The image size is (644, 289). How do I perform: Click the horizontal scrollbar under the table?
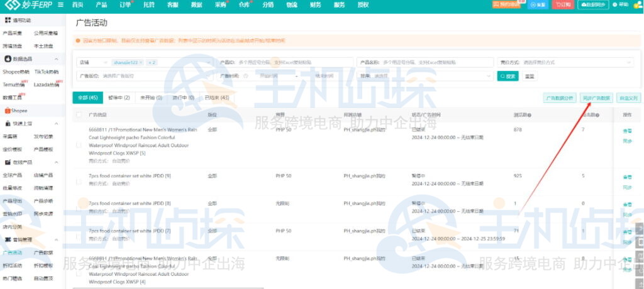click(169, 288)
